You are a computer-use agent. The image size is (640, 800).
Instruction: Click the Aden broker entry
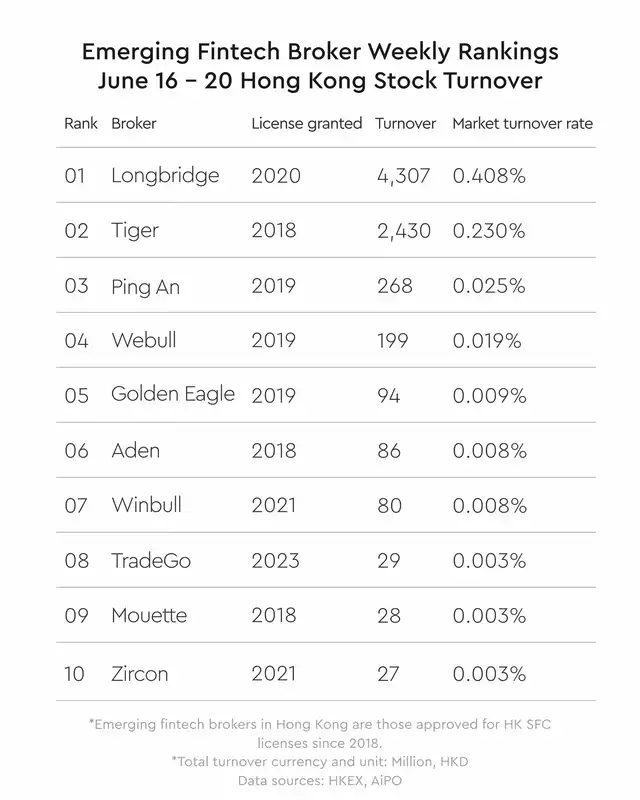pyautogui.click(x=136, y=451)
